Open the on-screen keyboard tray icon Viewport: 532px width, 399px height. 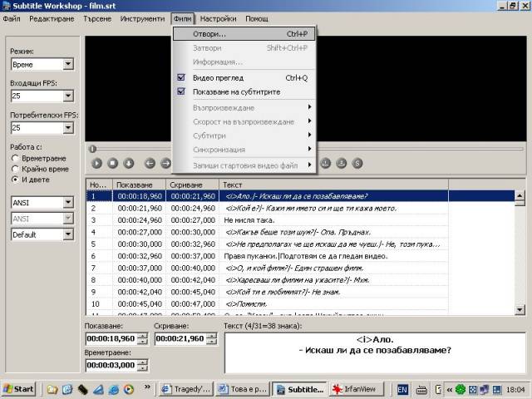[x=421, y=390]
